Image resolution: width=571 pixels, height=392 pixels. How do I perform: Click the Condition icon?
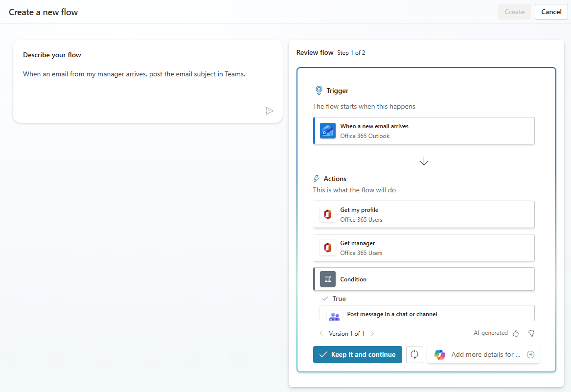point(327,279)
